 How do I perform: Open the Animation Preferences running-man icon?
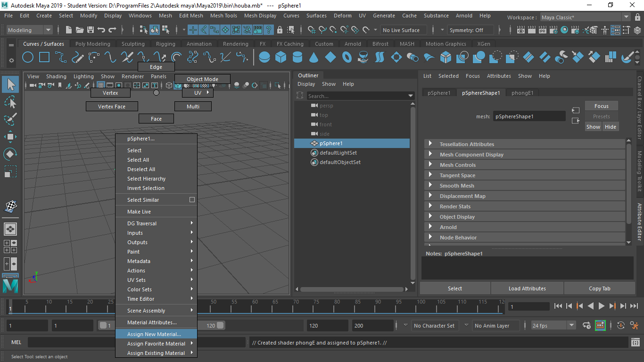[x=634, y=325]
